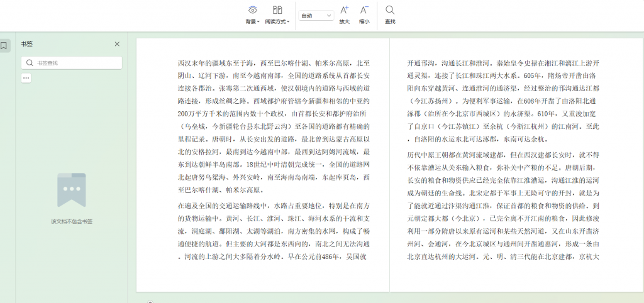Click the 放大 enlarge text icon

tap(344, 10)
